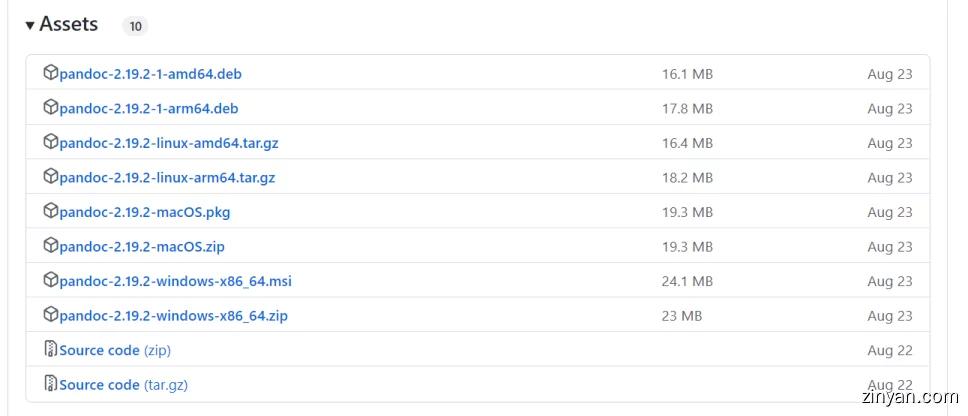Click package icon beside windows-x86_64.zip asset
The width and height of the screenshot is (968, 416).
tap(51, 315)
